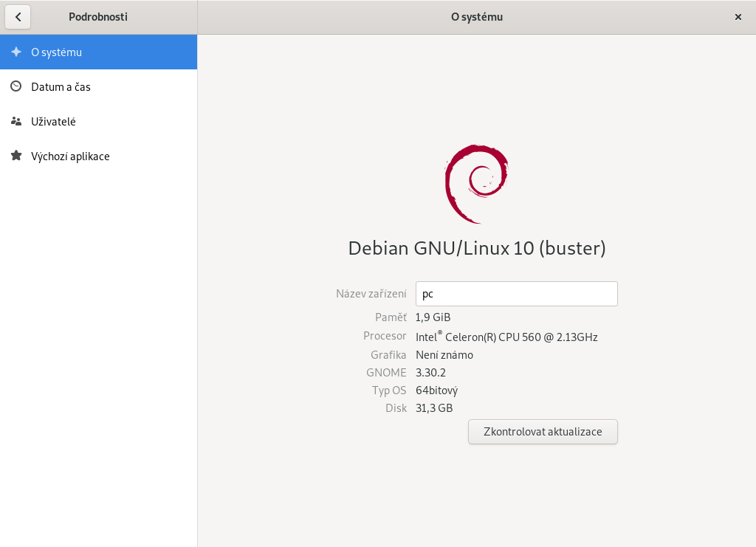
Task: Click the Název zařízení label
Action: point(371,294)
